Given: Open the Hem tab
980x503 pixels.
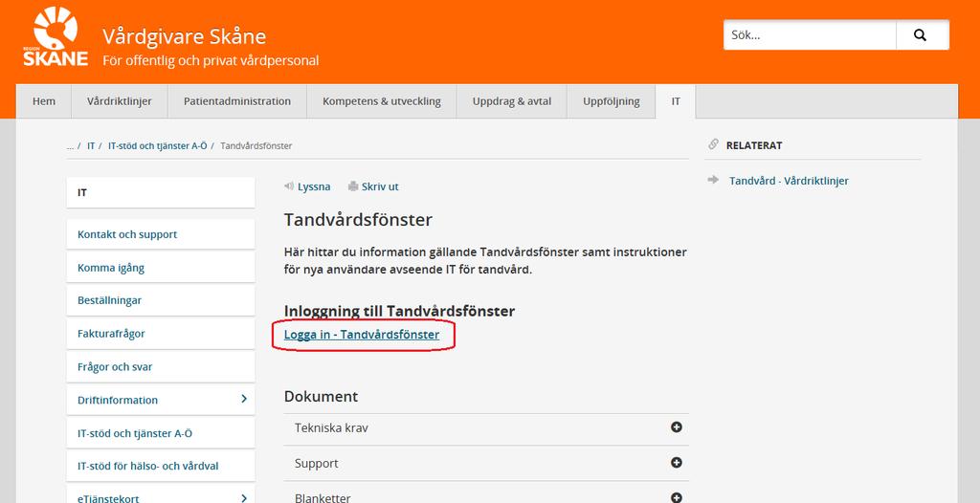Looking at the screenshot, I should tap(44, 101).
